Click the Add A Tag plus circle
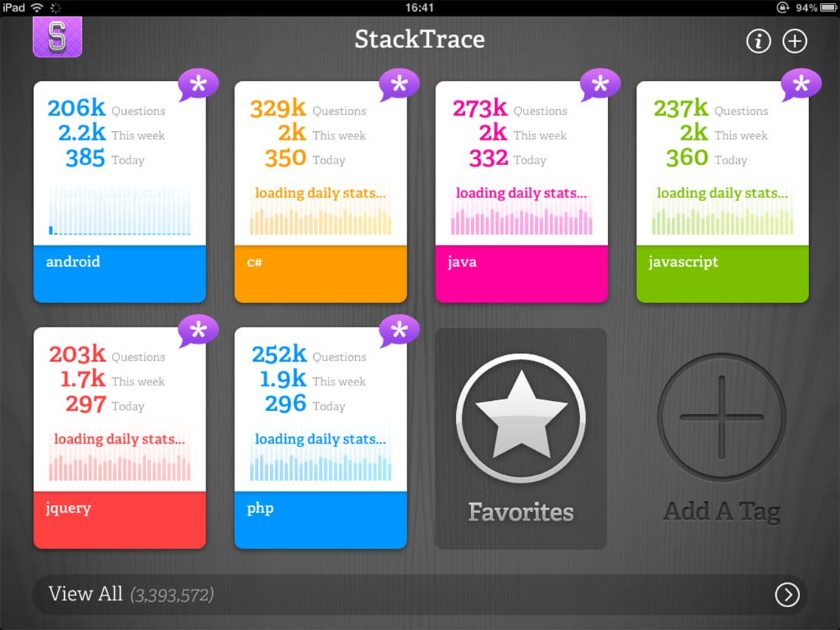The height and width of the screenshot is (630, 840). click(721, 417)
